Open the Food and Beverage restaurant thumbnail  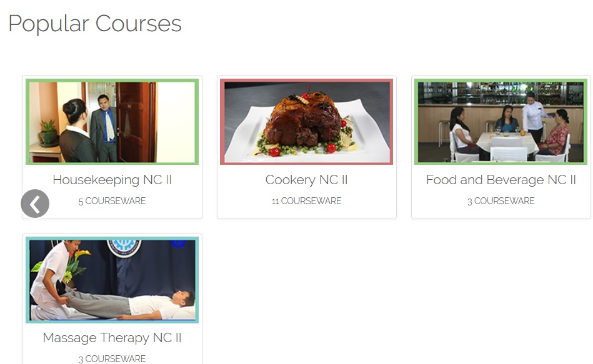[x=501, y=122]
